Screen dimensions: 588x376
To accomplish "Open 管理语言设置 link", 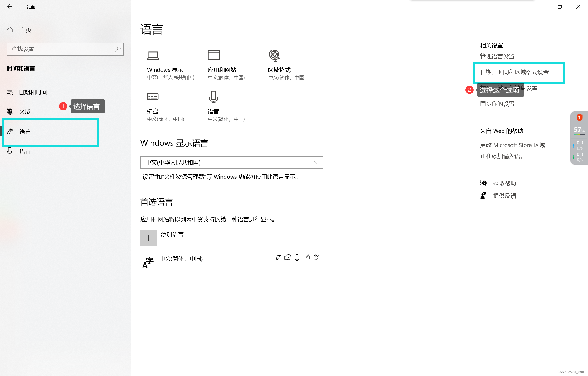I will click(497, 56).
